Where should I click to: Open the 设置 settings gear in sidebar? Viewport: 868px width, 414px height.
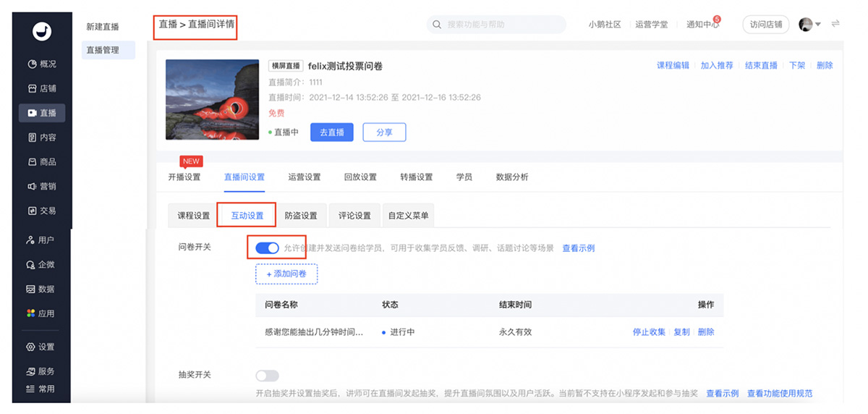[x=32, y=347]
